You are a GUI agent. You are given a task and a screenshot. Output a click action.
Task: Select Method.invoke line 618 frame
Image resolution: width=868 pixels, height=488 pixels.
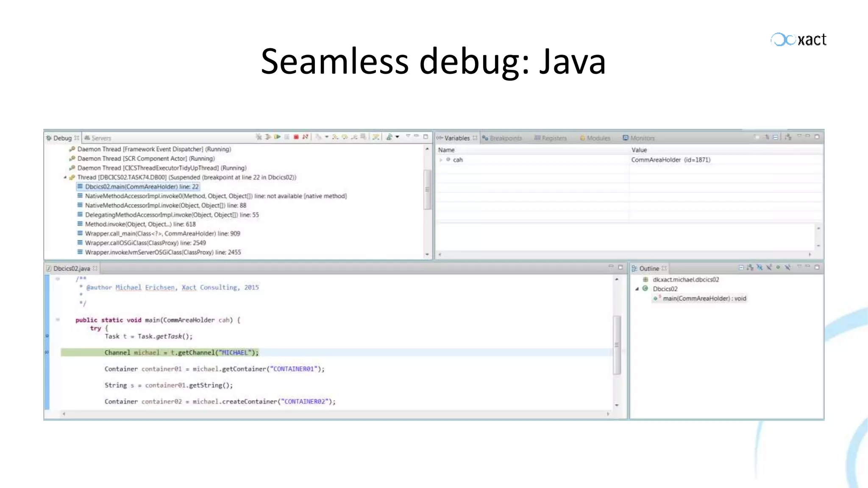[x=136, y=224]
